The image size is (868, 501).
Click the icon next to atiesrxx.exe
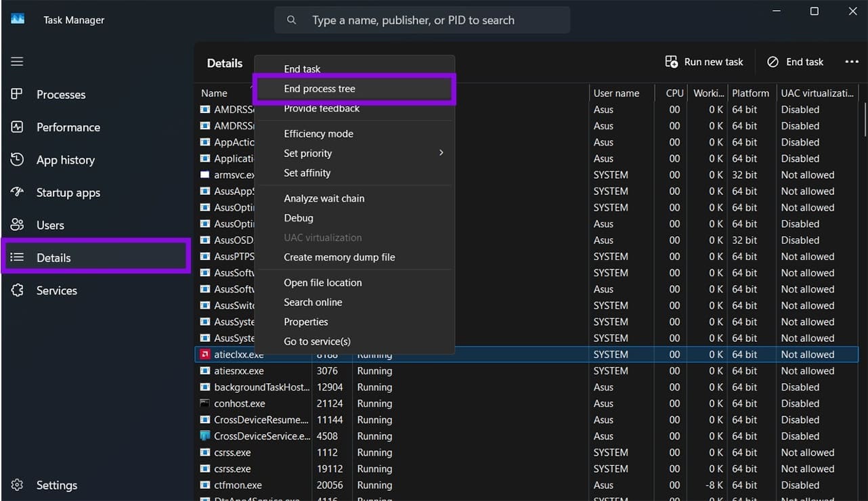point(205,371)
